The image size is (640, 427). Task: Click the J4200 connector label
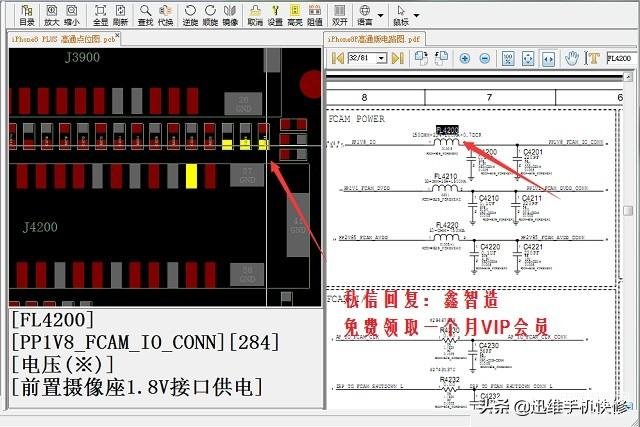(40, 227)
